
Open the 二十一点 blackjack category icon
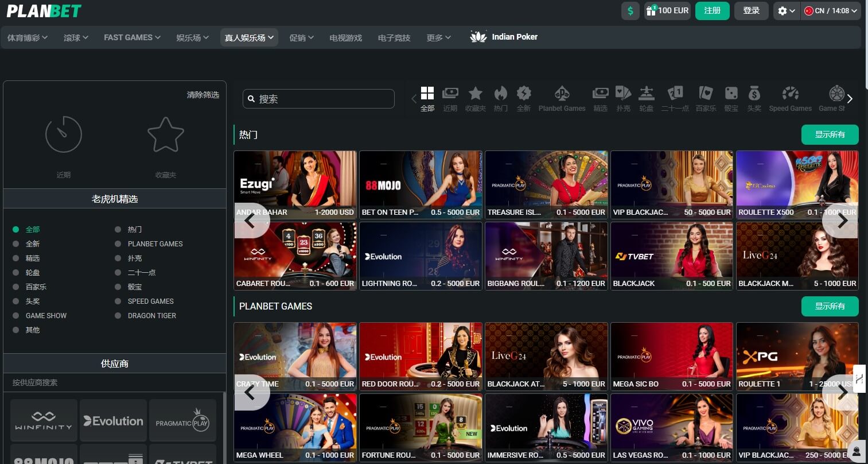click(675, 93)
